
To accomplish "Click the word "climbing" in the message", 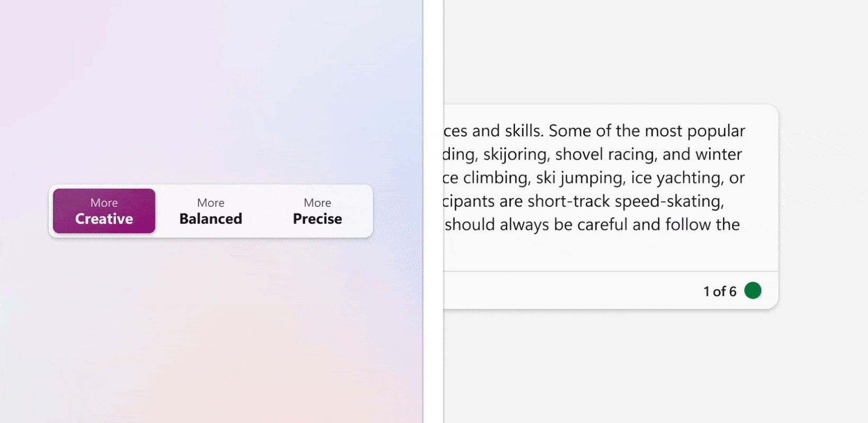I will 496,178.
